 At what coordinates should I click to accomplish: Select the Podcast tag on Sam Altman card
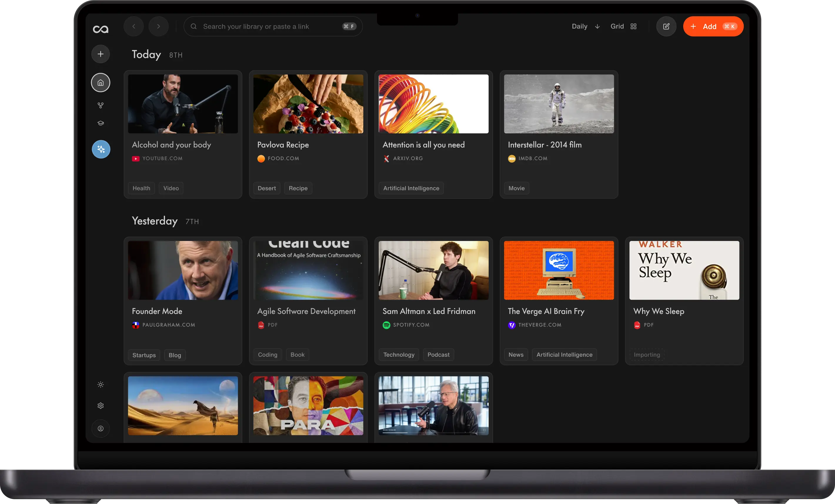[x=438, y=355]
